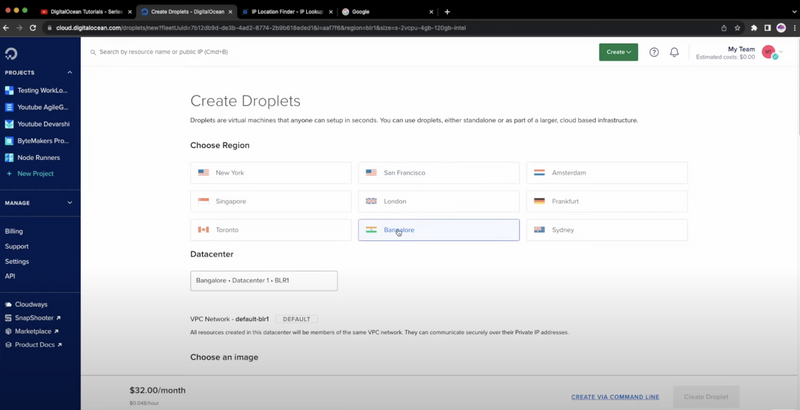Select the Bangalore region
Image resolution: width=800 pixels, height=410 pixels.
pos(439,230)
